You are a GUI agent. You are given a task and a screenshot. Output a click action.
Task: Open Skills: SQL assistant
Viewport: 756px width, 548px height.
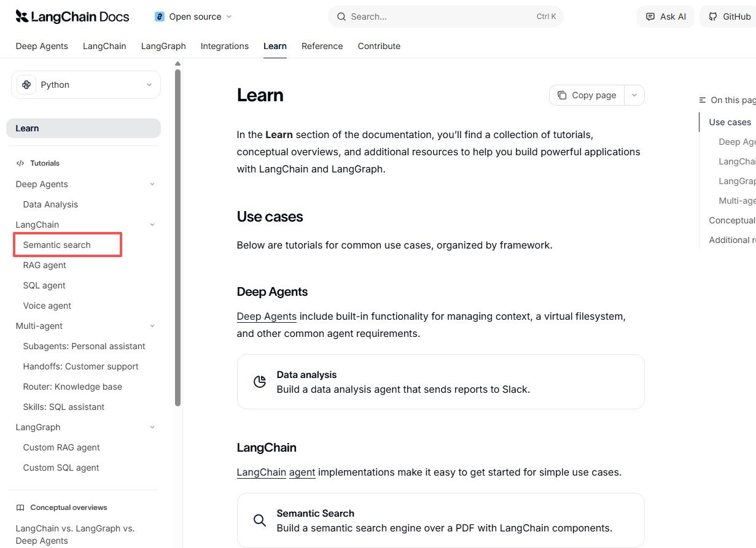(64, 407)
